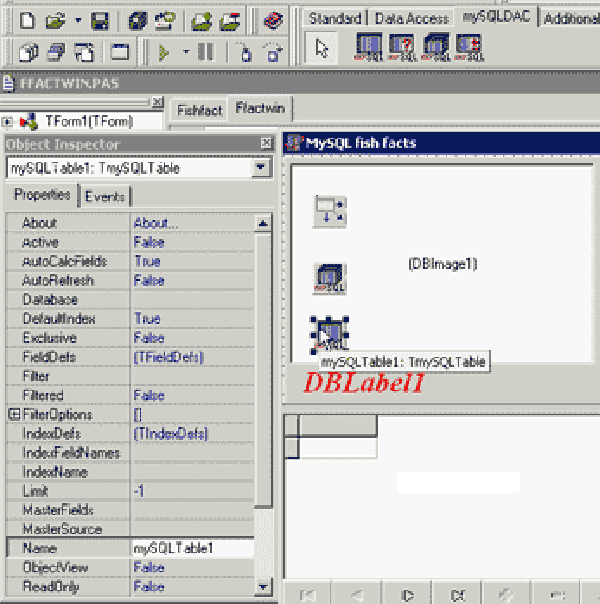Screen dimensions: 600x604
Task: Click Remove file from project icon
Action: pos(230,21)
